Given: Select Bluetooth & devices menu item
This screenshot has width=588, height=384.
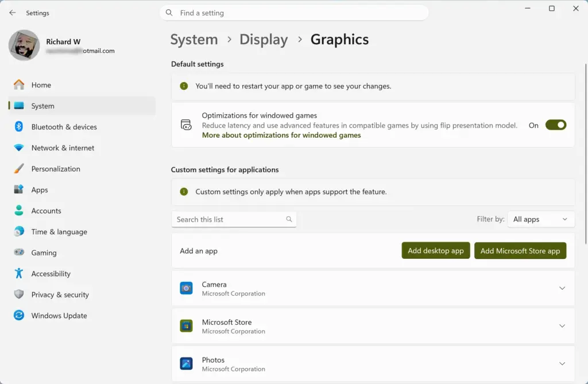Looking at the screenshot, I should [x=82, y=127].
